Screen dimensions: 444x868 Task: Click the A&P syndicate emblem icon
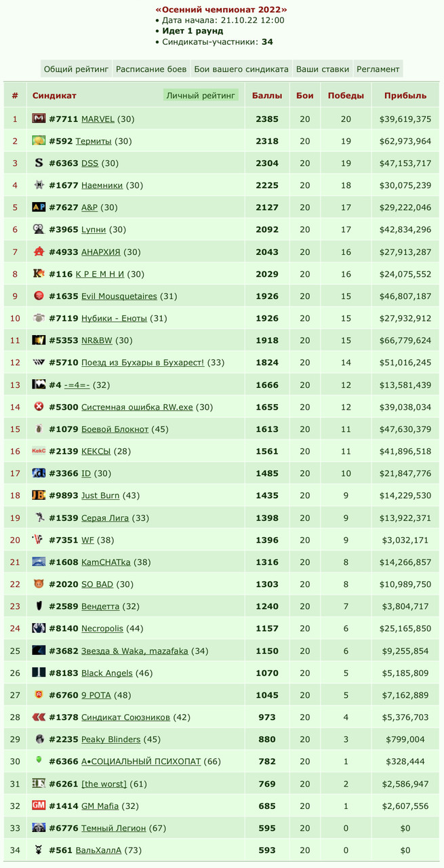[x=39, y=208]
